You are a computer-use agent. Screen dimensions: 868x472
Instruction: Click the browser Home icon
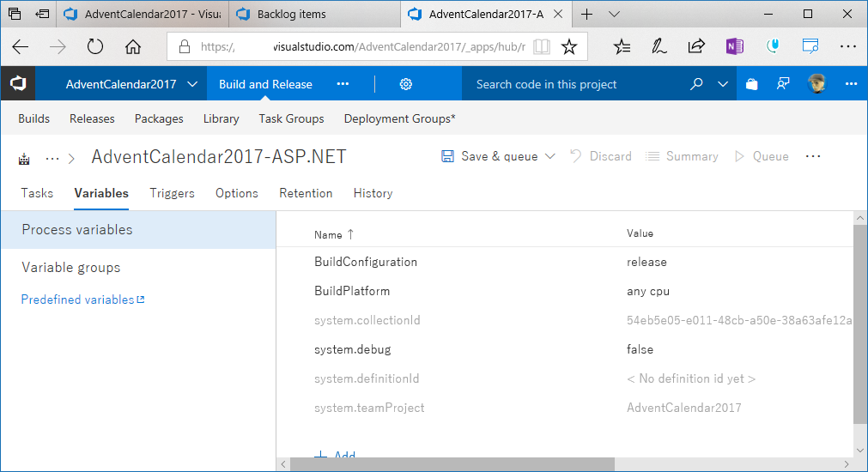point(133,46)
